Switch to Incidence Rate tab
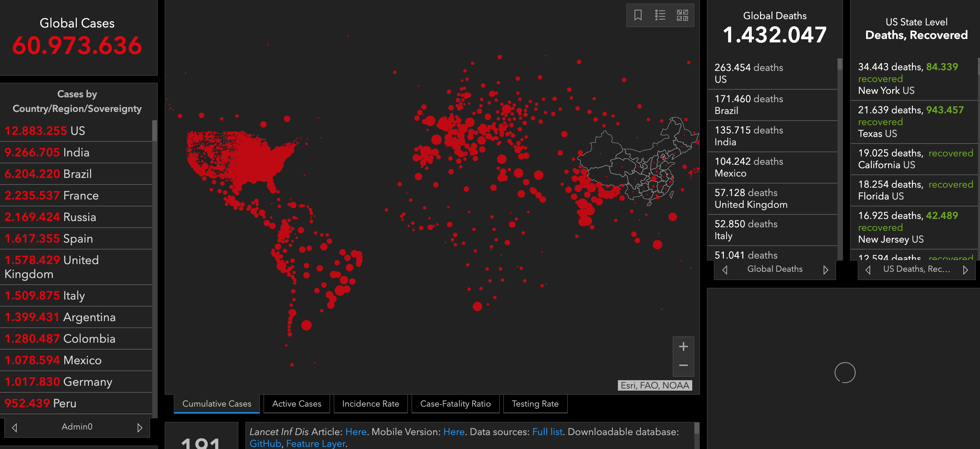Viewport: 980px width, 449px height. point(370,404)
